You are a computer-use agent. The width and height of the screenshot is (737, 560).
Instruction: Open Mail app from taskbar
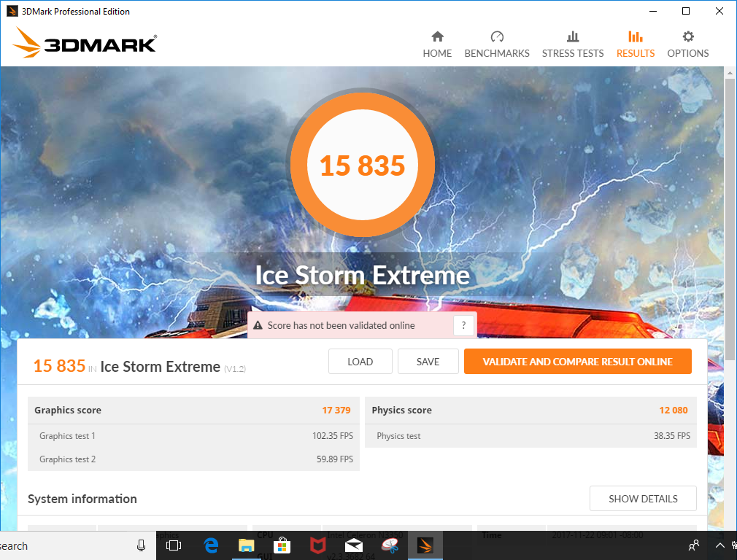353,545
